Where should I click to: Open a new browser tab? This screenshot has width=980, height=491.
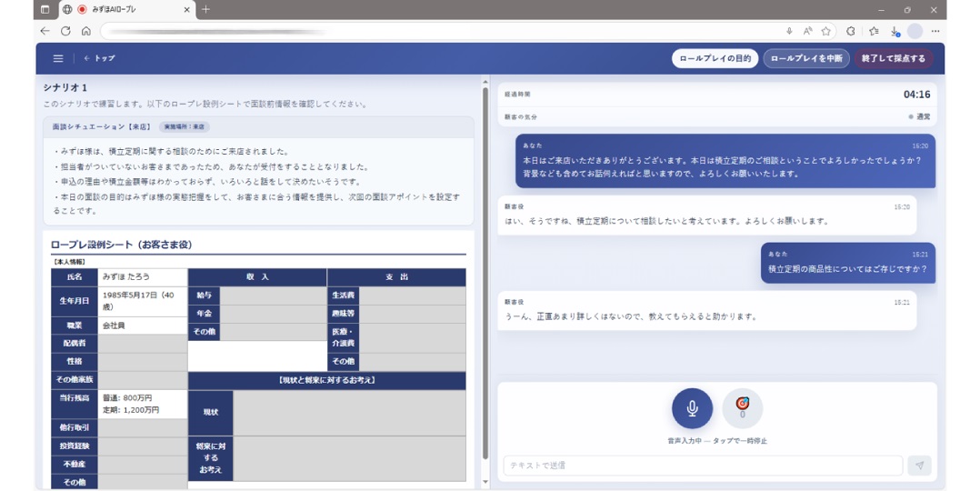point(206,9)
